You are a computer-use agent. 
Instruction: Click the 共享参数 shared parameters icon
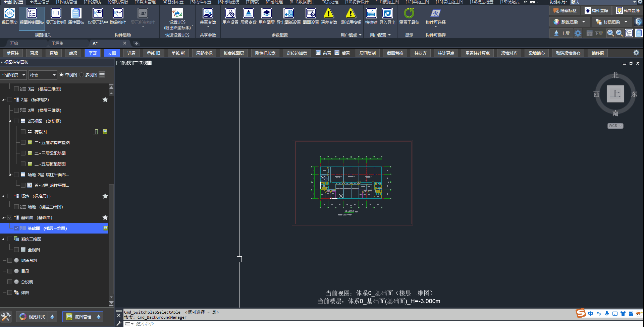coord(208,14)
